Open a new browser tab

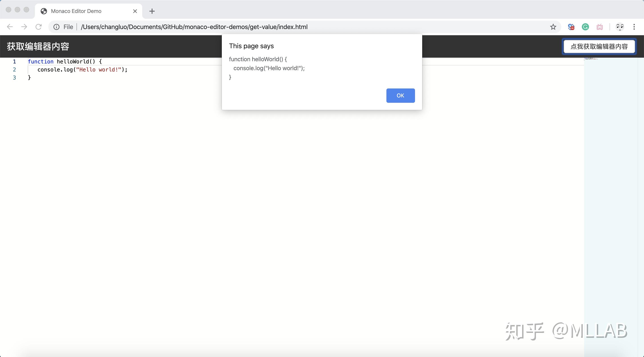pos(152,11)
